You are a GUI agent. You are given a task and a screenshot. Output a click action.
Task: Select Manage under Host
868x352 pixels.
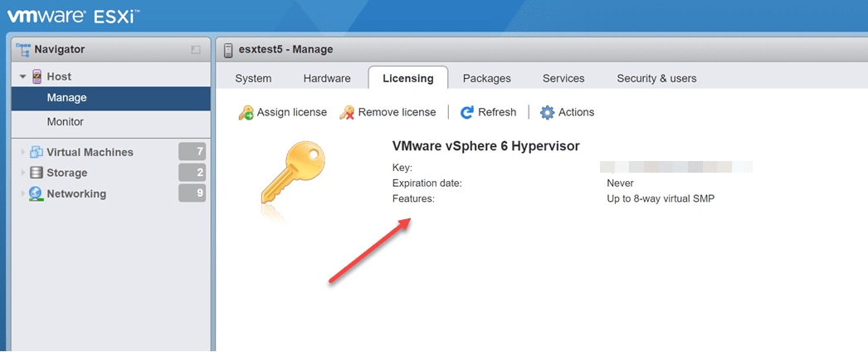67,98
